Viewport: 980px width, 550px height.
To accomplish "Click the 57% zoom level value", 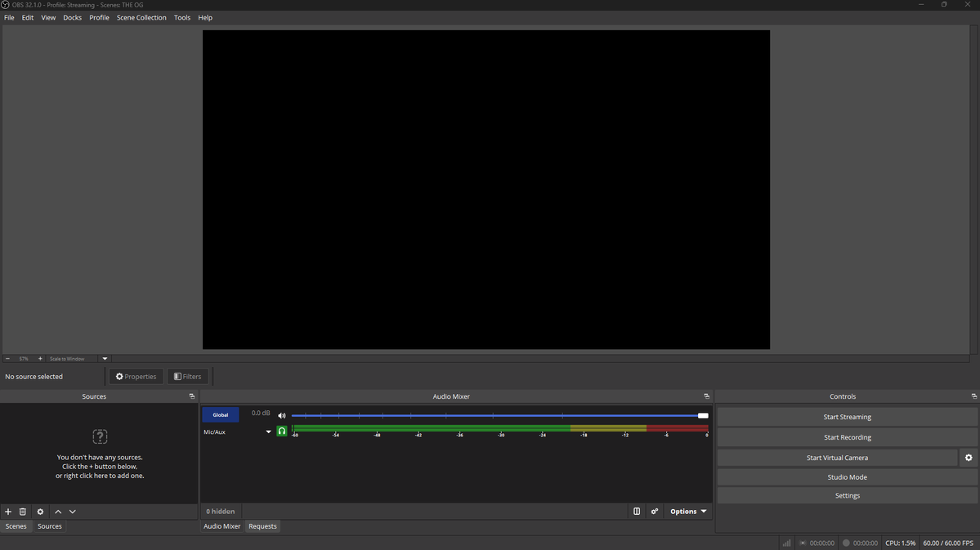I will pyautogui.click(x=24, y=359).
